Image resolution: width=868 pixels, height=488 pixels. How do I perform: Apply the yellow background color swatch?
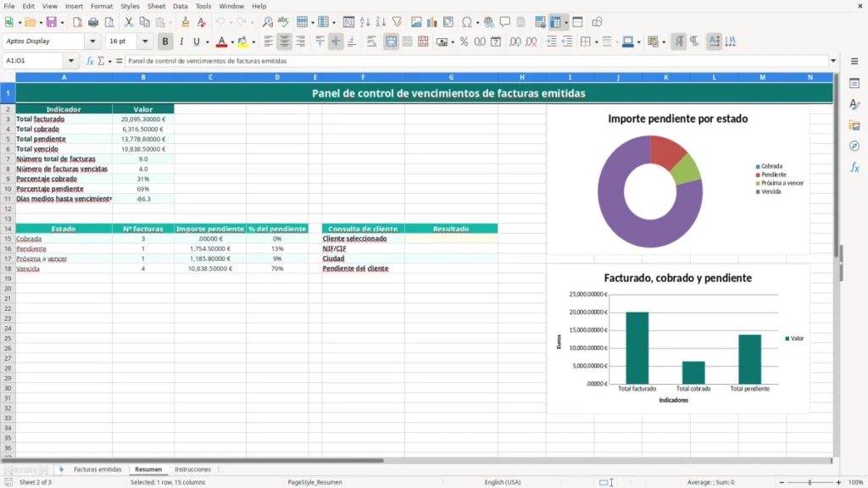(x=242, y=42)
